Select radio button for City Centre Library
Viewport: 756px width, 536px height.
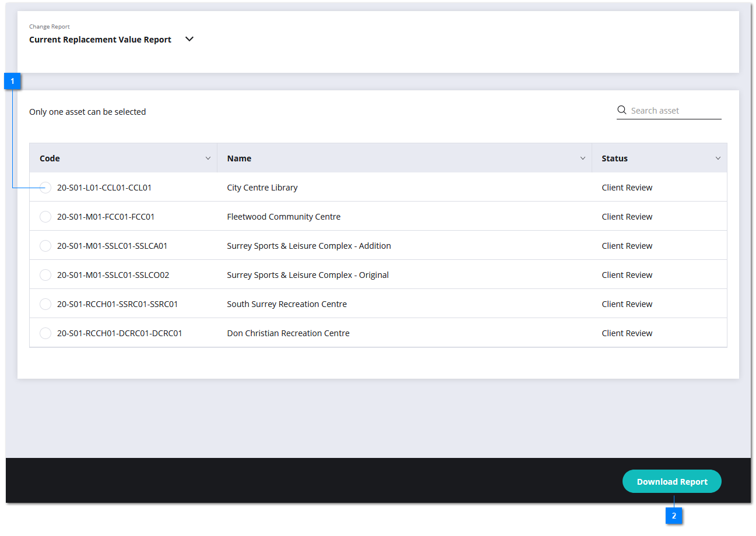coord(45,188)
